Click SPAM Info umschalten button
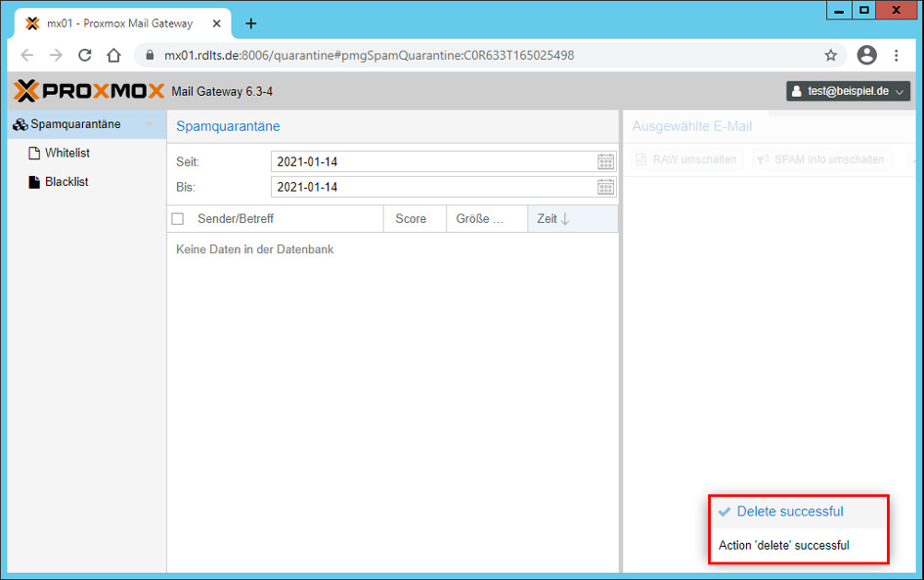This screenshot has height=580, width=924. point(821,159)
